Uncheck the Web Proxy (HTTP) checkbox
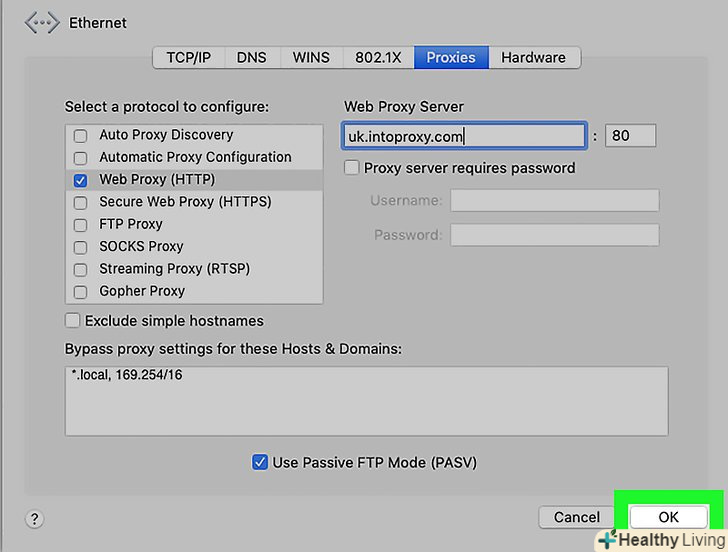728x552 pixels. (80, 180)
